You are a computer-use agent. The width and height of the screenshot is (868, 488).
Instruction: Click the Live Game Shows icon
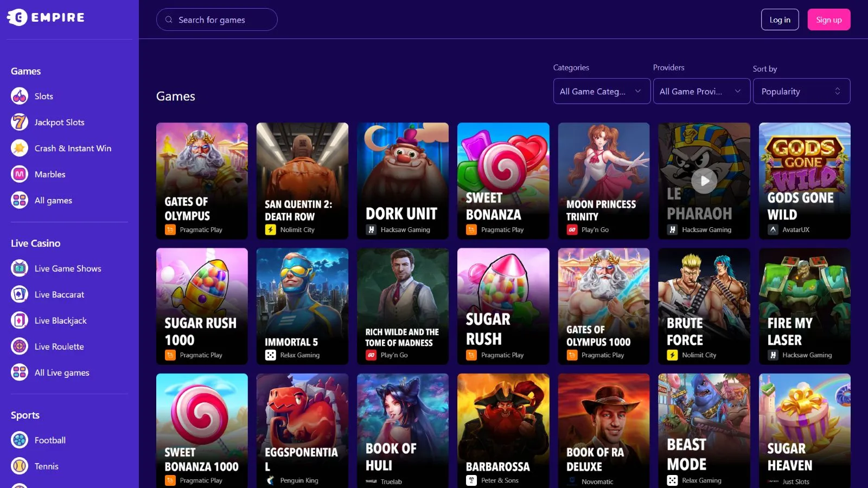[x=20, y=268]
